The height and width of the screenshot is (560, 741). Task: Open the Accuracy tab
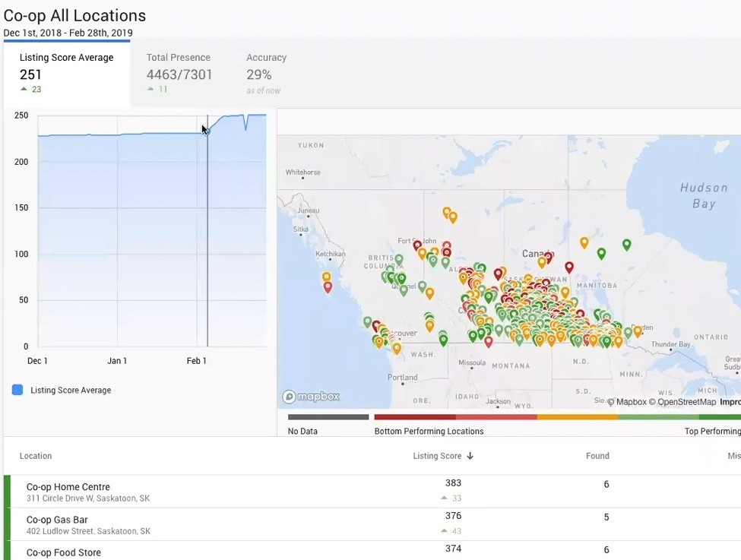266,73
